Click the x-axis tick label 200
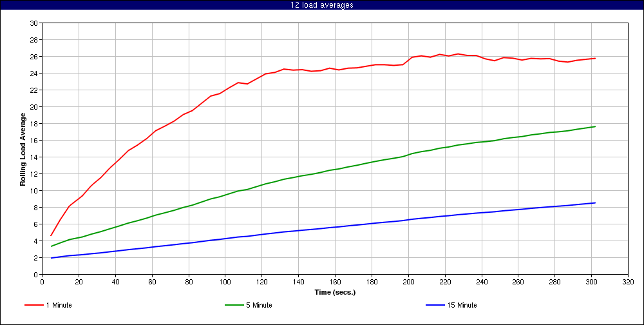Image resolution: width=644 pixels, height=325 pixels. pos(408,282)
